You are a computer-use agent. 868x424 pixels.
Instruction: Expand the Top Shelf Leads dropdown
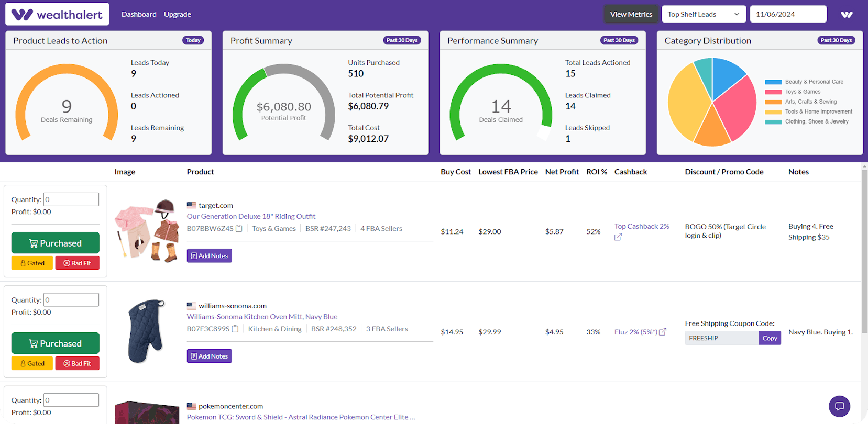point(704,14)
